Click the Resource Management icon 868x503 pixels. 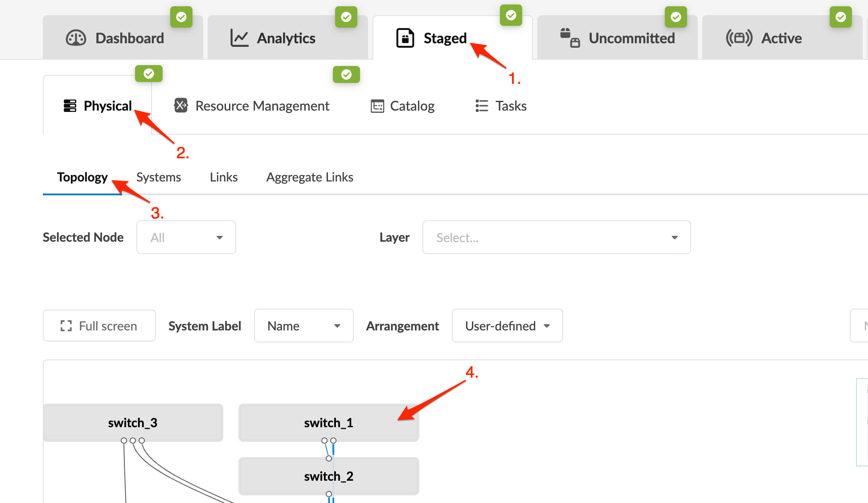pyautogui.click(x=181, y=106)
